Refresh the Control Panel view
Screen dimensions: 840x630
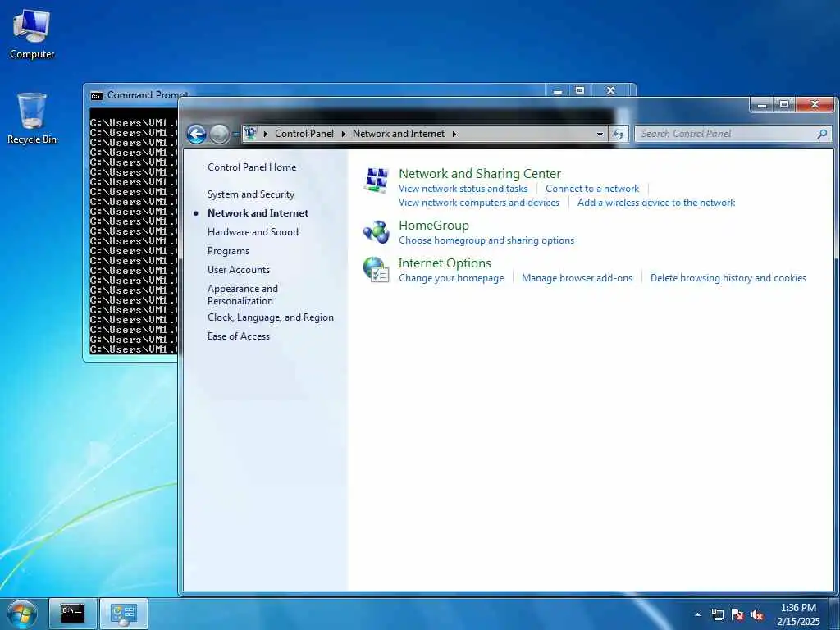619,134
